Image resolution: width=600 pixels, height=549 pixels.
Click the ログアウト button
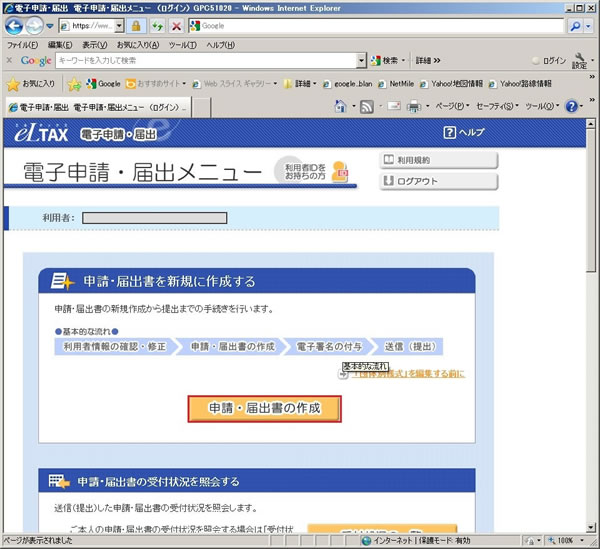click(x=439, y=181)
